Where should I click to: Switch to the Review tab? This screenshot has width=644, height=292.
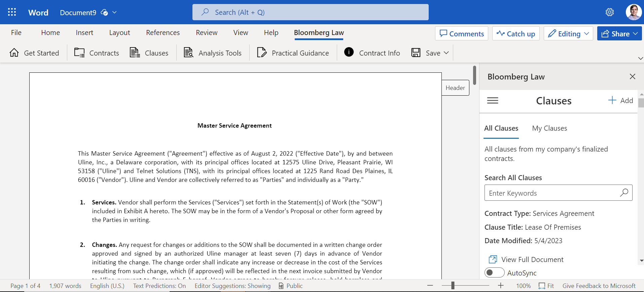click(207, 33)
